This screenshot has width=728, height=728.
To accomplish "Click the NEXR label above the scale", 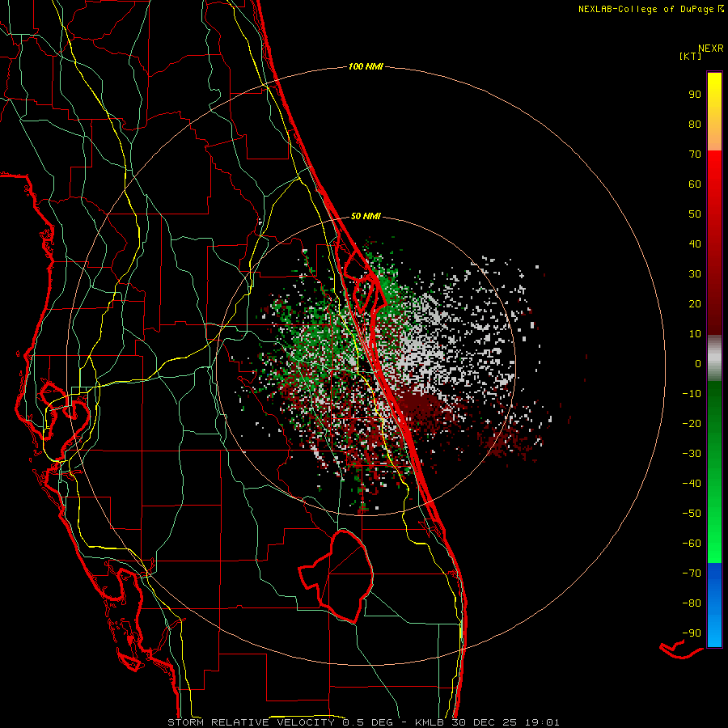I will pyautogui.click(x=711, y=49).
